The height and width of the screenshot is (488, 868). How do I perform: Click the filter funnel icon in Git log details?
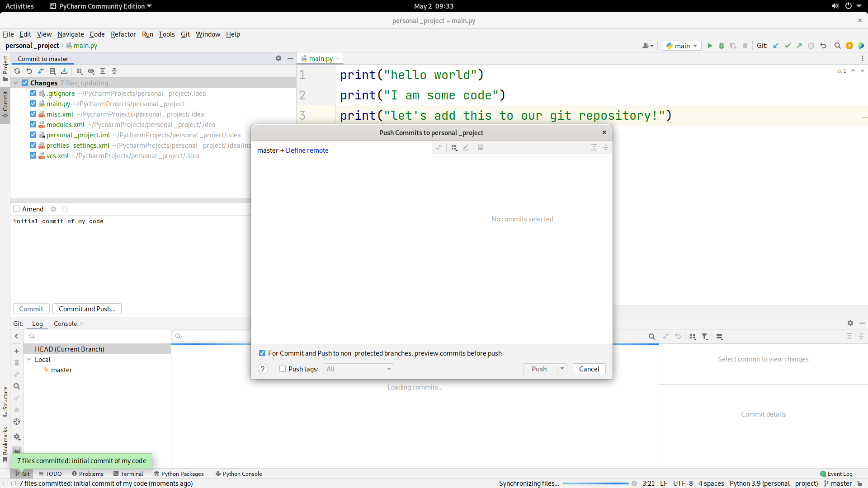point(705,337)
